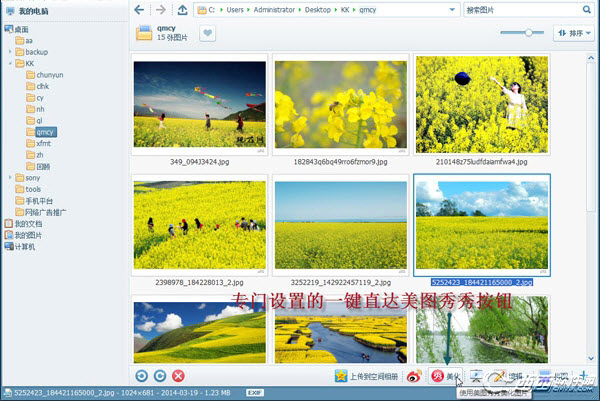Select the tools folder
Image resolution: width=600 pixels, height=401 pixels.
pyautogui.click(x=28, y=189)
